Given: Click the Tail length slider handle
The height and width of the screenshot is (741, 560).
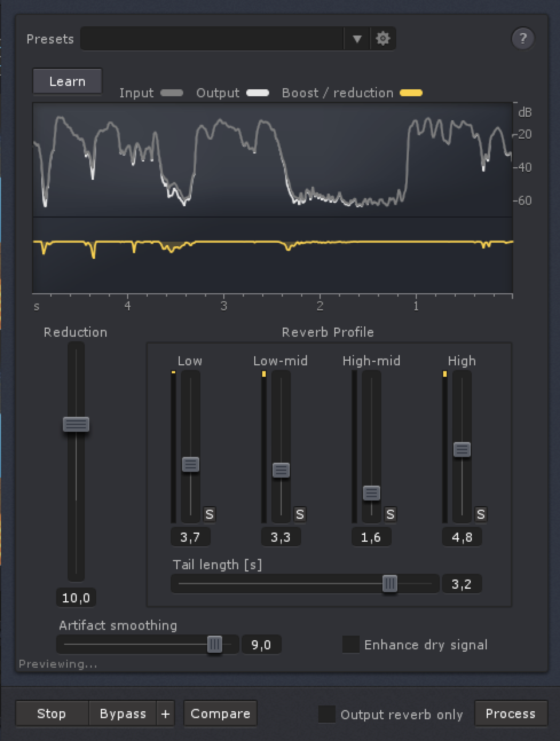Looking at the screenshot, I should point(391,584).
